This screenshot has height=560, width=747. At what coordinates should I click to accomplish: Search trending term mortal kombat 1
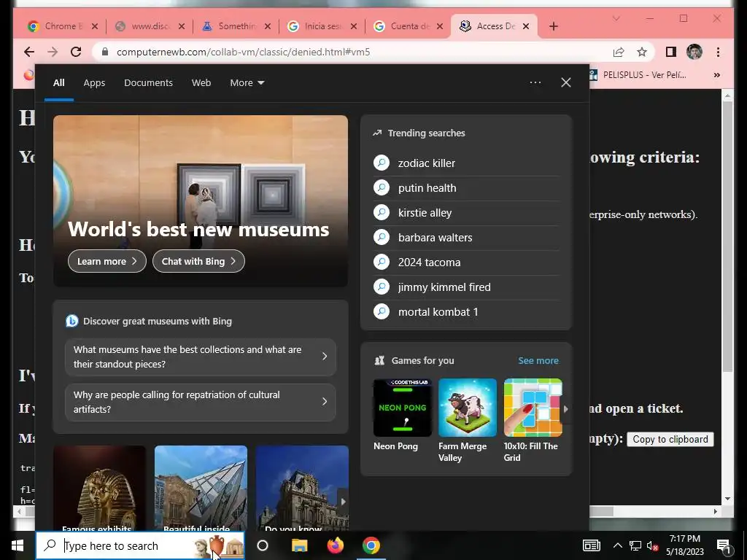point(466,312)
